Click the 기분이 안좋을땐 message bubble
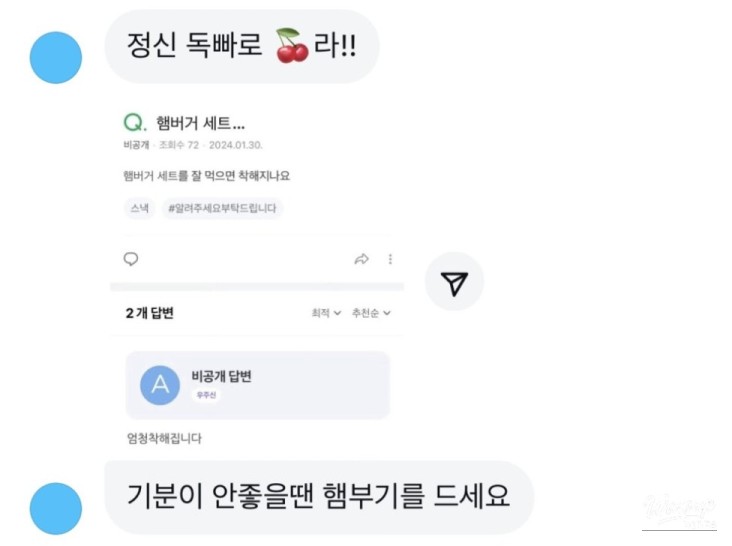The height and width of the screenshot is (546, 732). point(318,496)
